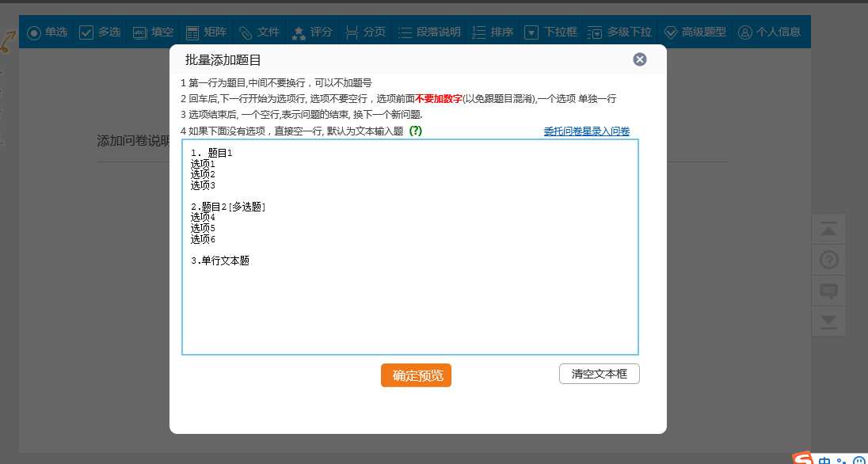868x464 pixels.
Task: Click the 批量添加题目 dialog title
Action: [x=223, y=60]
